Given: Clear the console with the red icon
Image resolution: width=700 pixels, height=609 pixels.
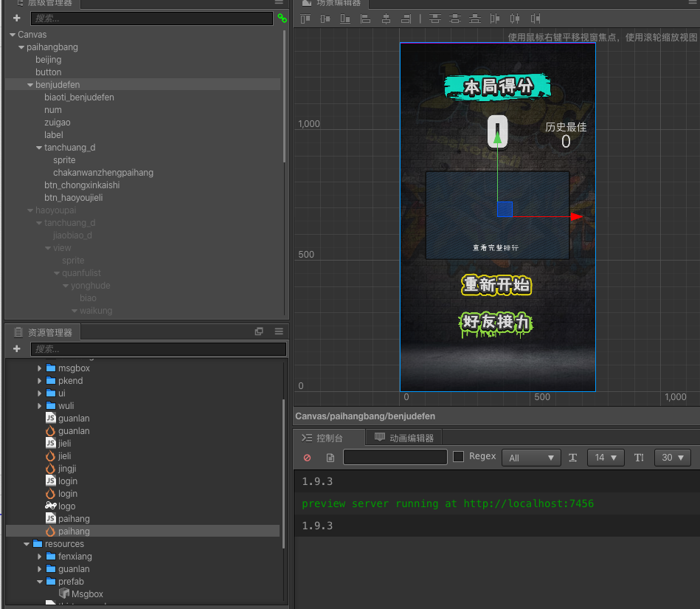Looking at the screenshot, I should point(307,458).
